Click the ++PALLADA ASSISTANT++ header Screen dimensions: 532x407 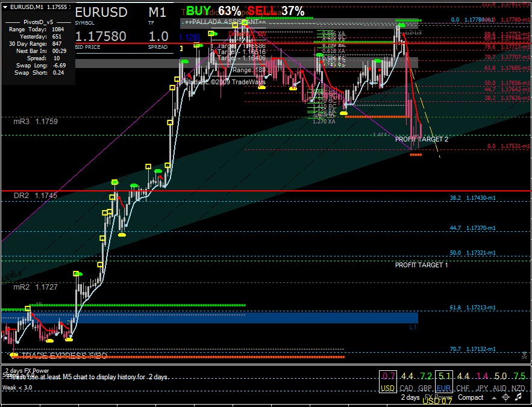pos(224,22)
